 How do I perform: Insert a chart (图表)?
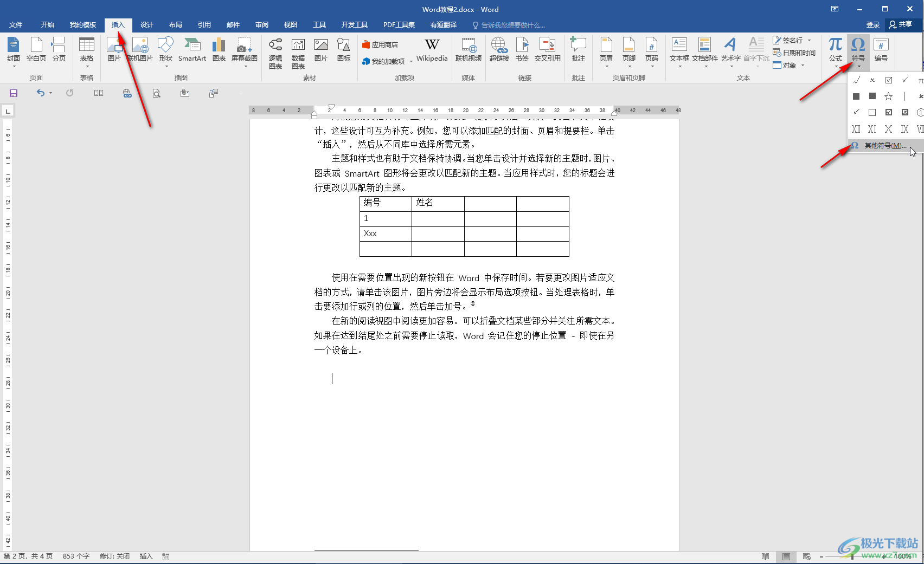point(219,50)
